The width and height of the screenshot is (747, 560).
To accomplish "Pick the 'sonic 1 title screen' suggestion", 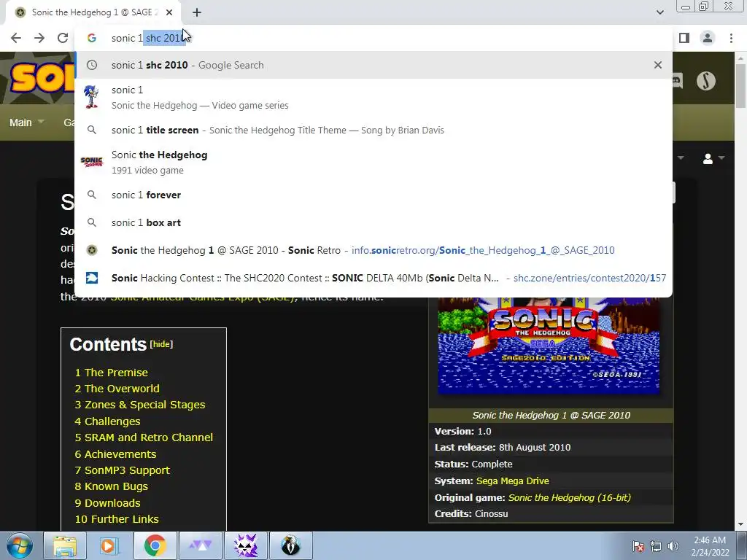I will tap(373, 130).
